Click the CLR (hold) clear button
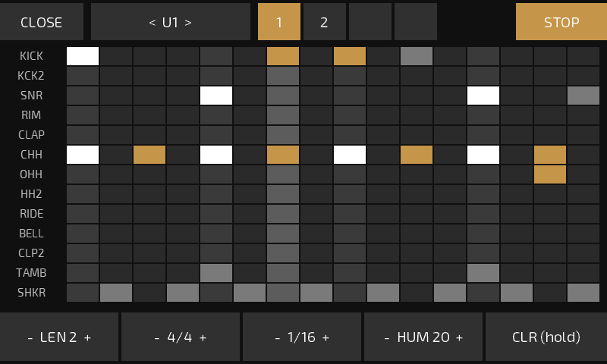 (546, 337)
